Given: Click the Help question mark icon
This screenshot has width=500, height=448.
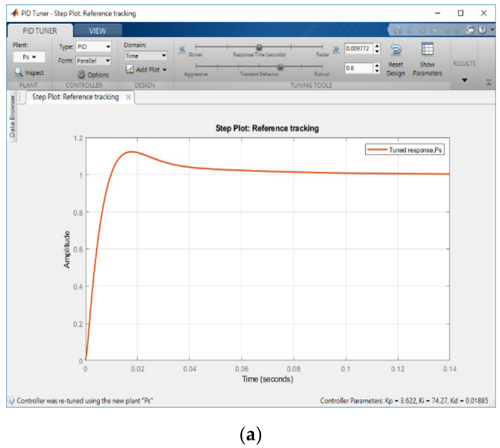Looking at the screenshot, I should pyautogui.click(x=482, y=30).
